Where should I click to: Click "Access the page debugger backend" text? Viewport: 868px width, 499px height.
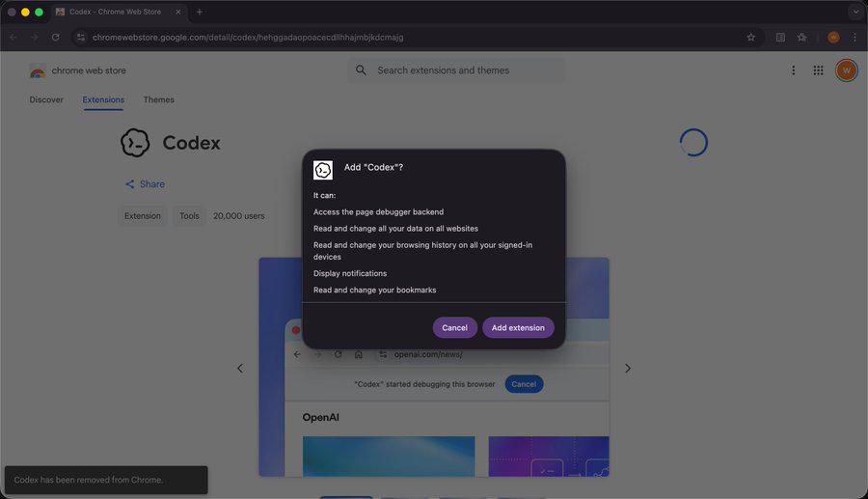(379, 211)
